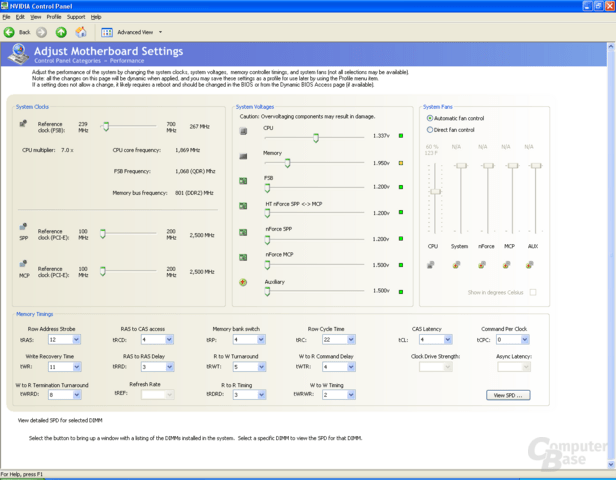Click the SPP PCI-E reference clock slider handle
The height and width of the screenshot is (480, 616).
tap(103, 234)
